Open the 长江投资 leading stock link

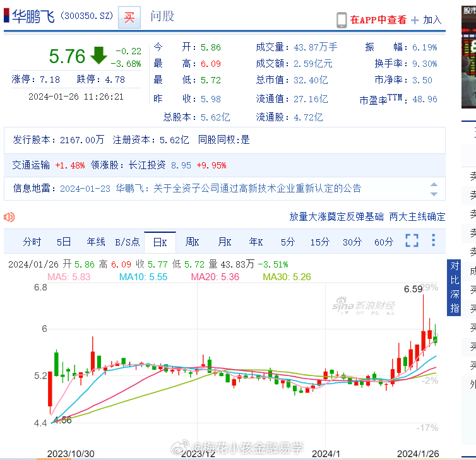point(147,165)
